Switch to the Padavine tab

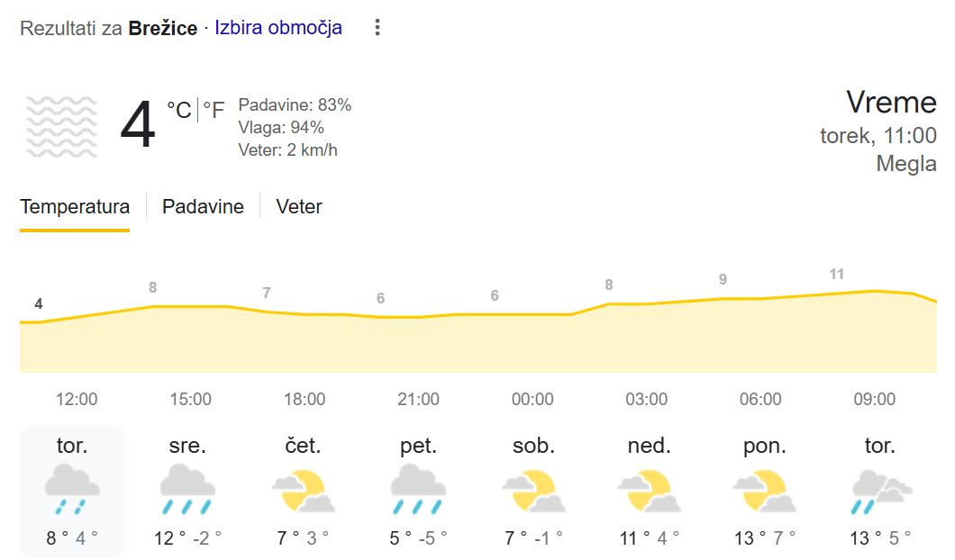click(202, 206)
